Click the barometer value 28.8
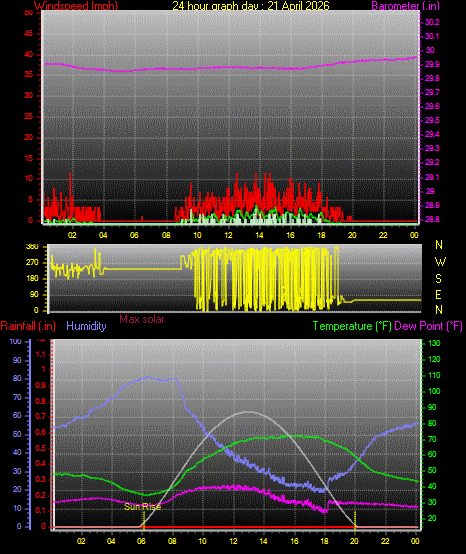 432,219
